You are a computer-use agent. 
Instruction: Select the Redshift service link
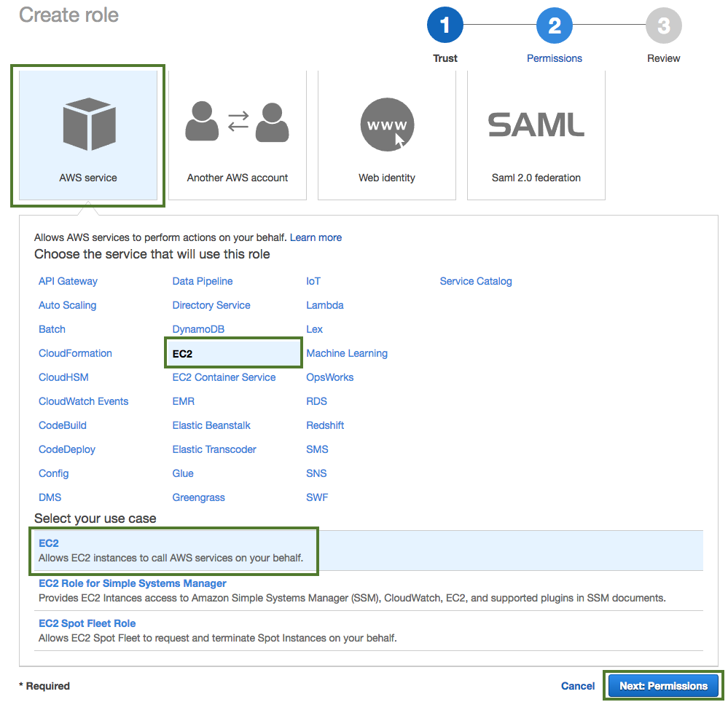tap(325, 425)
